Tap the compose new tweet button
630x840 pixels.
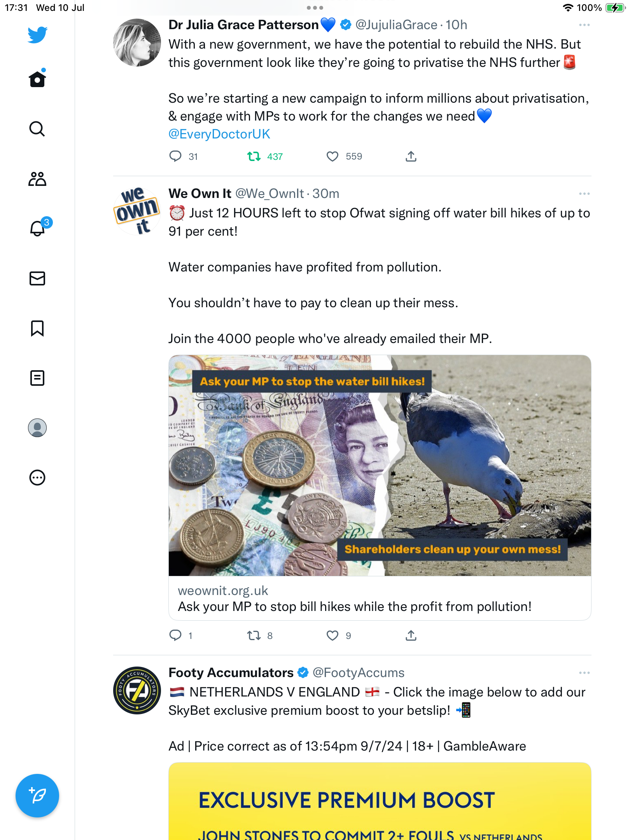pyautogui.click(x=37, y=796)
